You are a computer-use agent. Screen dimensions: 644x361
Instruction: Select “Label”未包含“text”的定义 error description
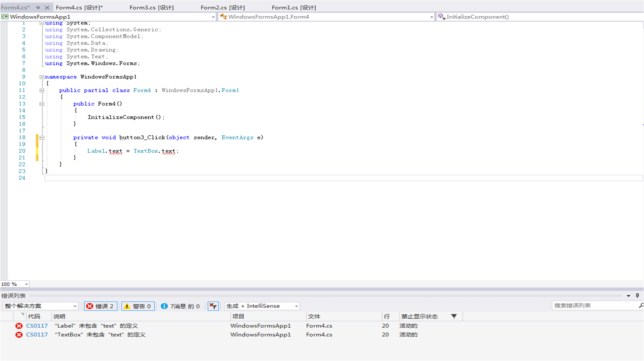(96, 326)
